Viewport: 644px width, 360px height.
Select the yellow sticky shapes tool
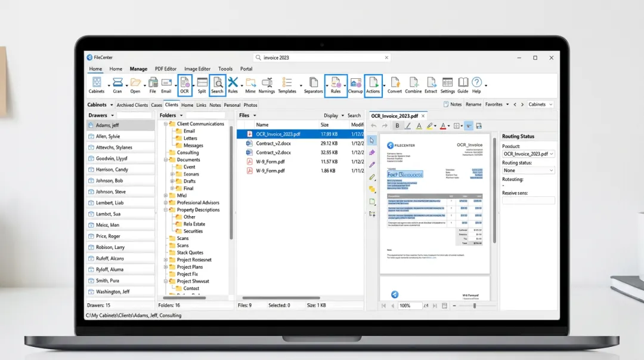pyautogui.click(x=372, y=189)
